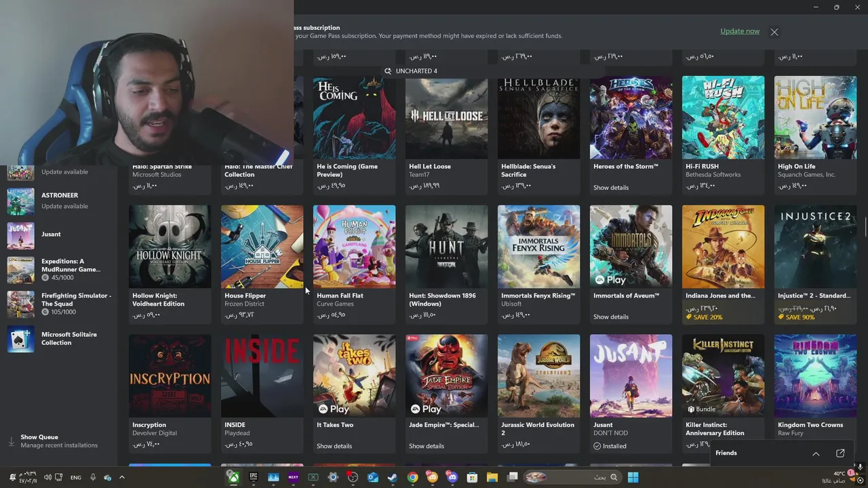868x488 pixels.
Task: Open the Hollow Knight Voidheart Edition cover
Action: pos(170,247)
